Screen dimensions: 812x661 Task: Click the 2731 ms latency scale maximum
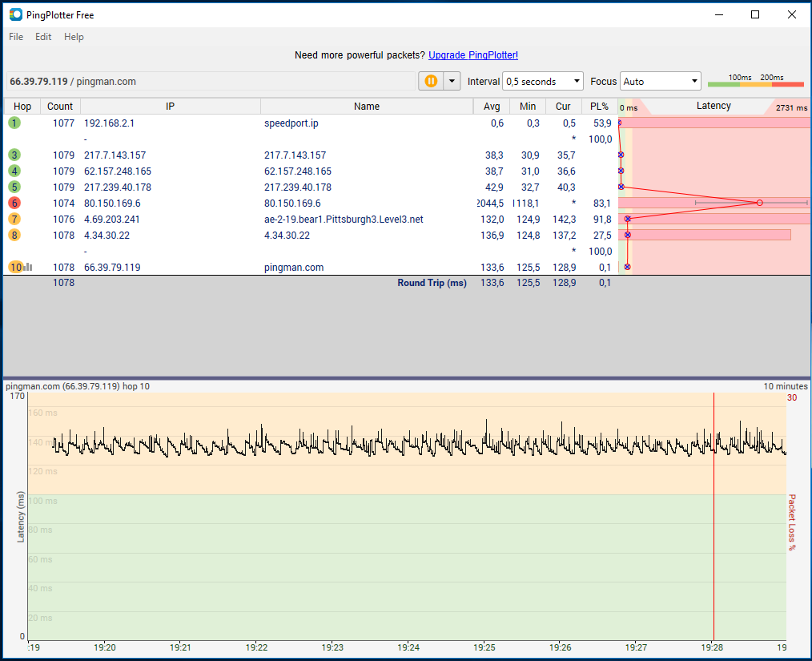(791, 107)
